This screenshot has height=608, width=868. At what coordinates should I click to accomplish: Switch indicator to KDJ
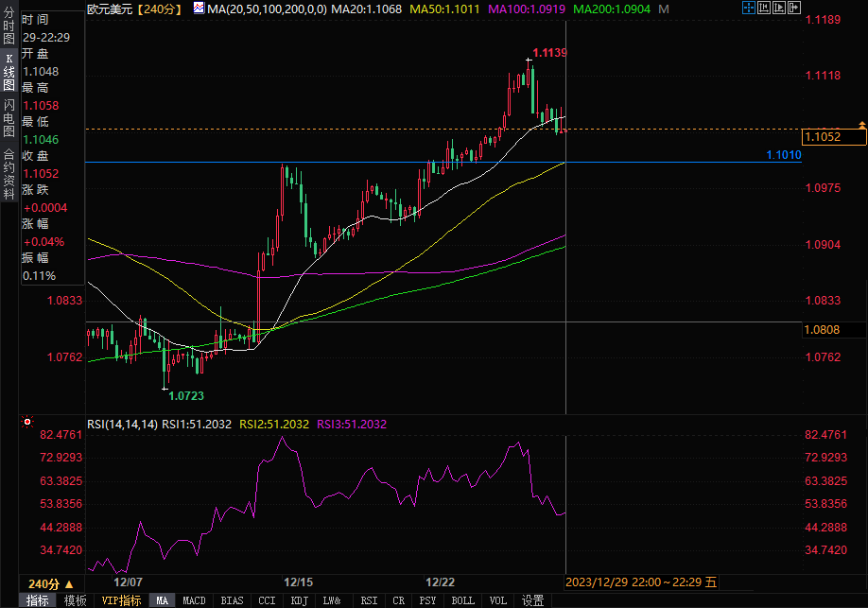(299, 600)
